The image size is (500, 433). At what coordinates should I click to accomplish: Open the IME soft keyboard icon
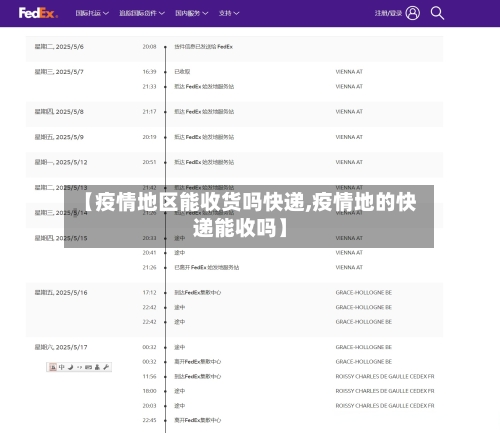pos(88,367)
